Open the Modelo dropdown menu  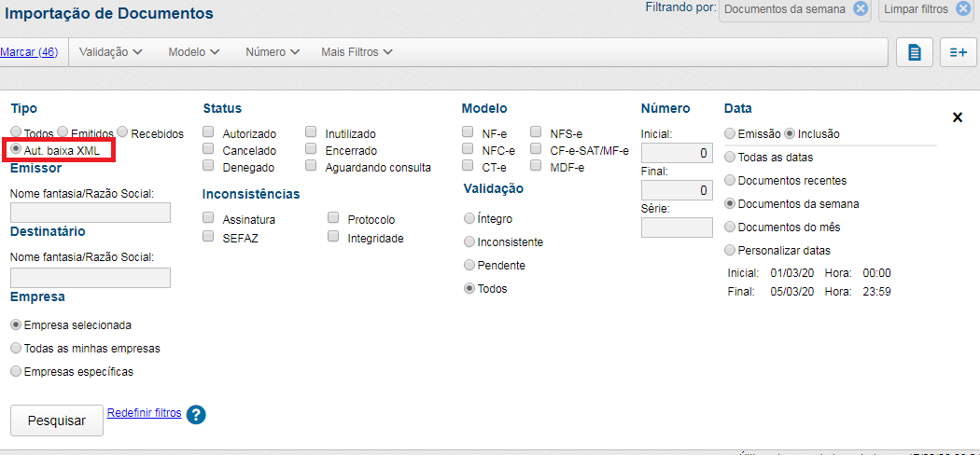point(193,52)
